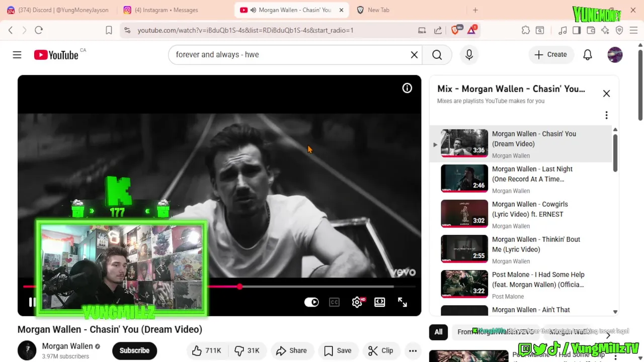The width and height of the screenshot is (644, 362).
Task: Reload the current page
Action: coord(39,30)
